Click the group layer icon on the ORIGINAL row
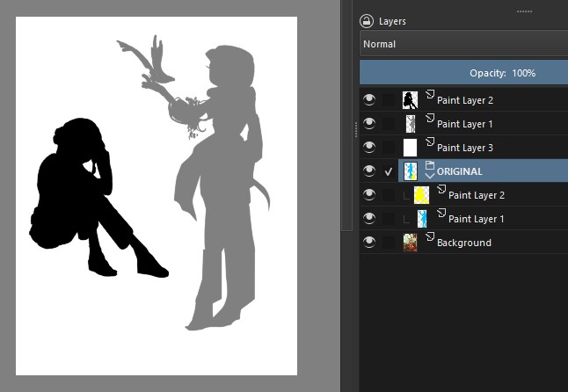 (x=430, y=166)
